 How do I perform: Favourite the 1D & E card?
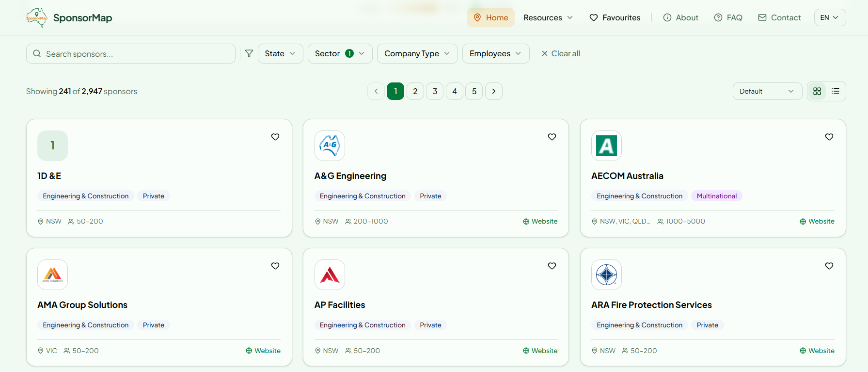point(275,137)
